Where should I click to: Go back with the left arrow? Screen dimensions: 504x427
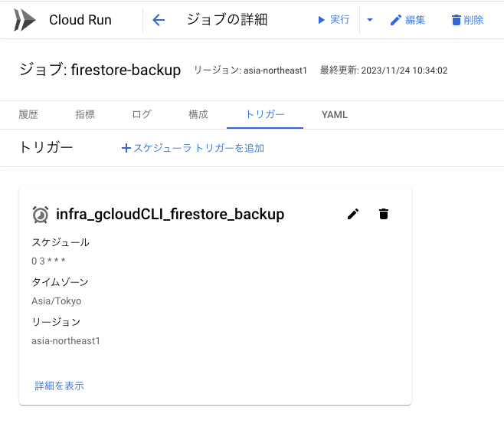coord(159,20)
